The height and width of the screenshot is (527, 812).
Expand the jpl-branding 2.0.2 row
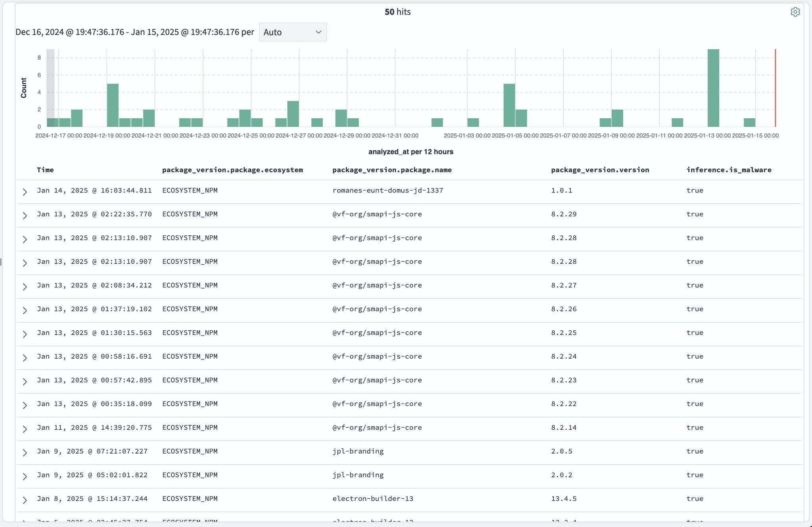coord(25,476)
